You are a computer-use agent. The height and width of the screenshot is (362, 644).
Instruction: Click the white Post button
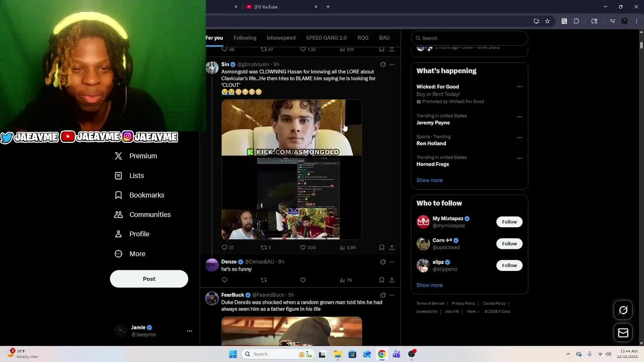[149, 279]
